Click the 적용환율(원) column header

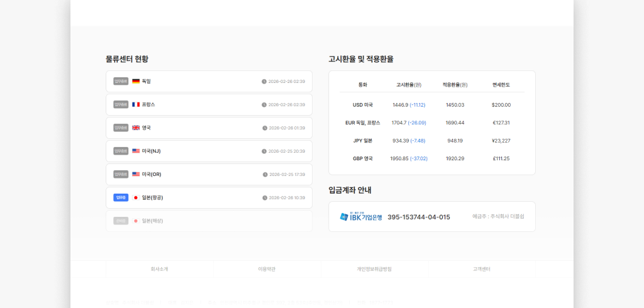click(455, 85)
